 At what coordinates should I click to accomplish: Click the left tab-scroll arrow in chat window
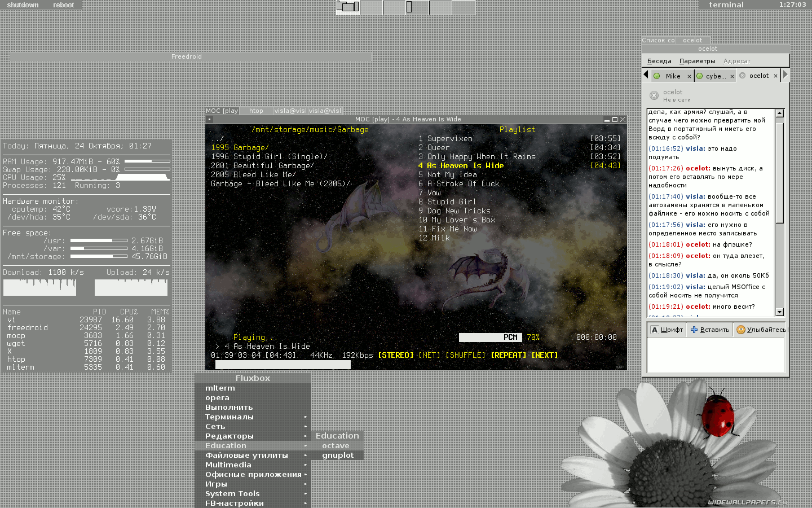click(646, 75)
